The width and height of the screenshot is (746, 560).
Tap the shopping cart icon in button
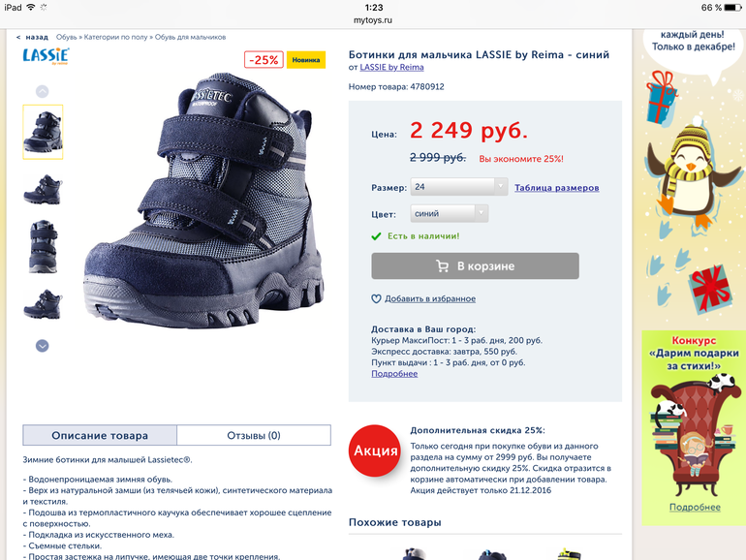(443, 266)
